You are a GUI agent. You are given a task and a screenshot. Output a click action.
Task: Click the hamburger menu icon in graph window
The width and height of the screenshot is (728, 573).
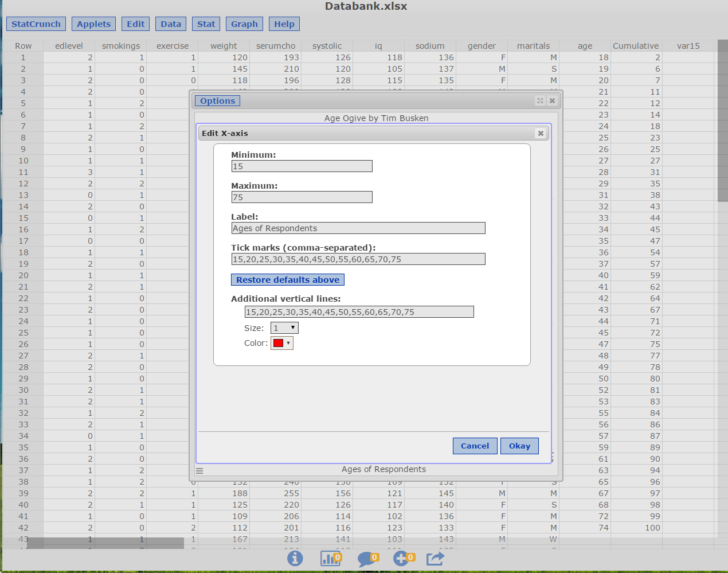(199, 470)
